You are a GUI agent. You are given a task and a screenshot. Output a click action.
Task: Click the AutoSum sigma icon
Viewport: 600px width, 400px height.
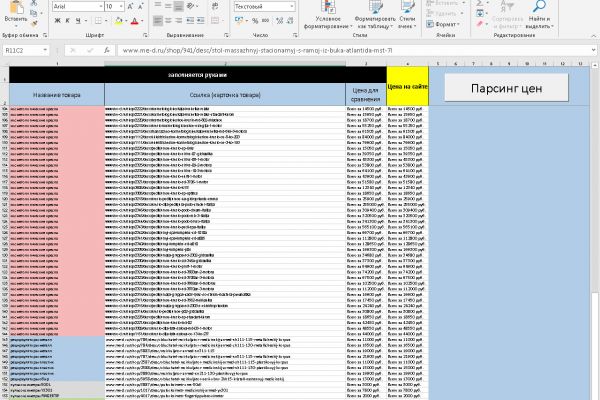click(x=479, y=3)
